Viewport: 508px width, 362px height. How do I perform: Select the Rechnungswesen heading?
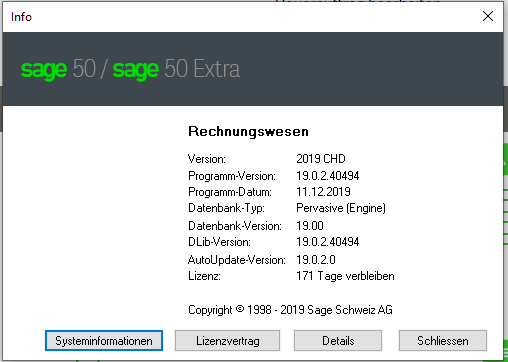(x=248, y=132)
